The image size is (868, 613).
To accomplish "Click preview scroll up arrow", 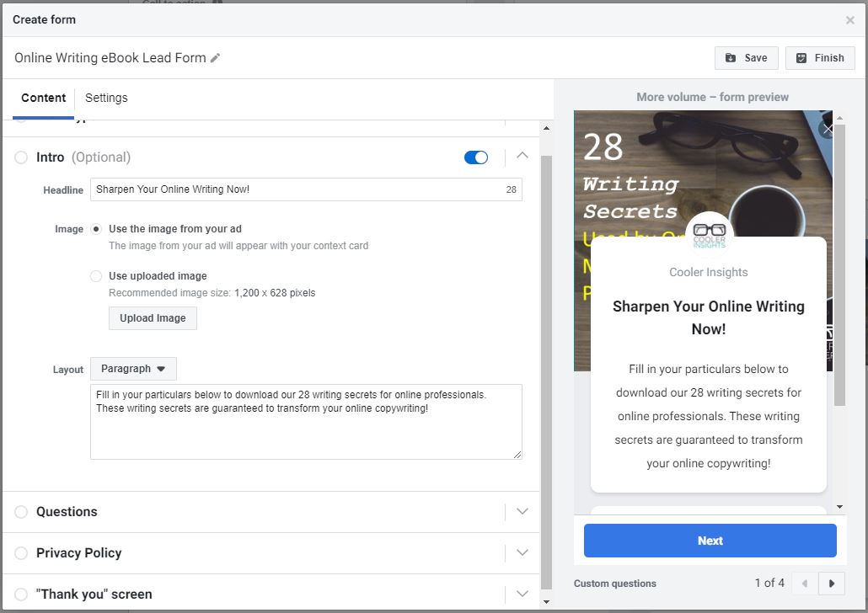I will (x=839, y=118).
